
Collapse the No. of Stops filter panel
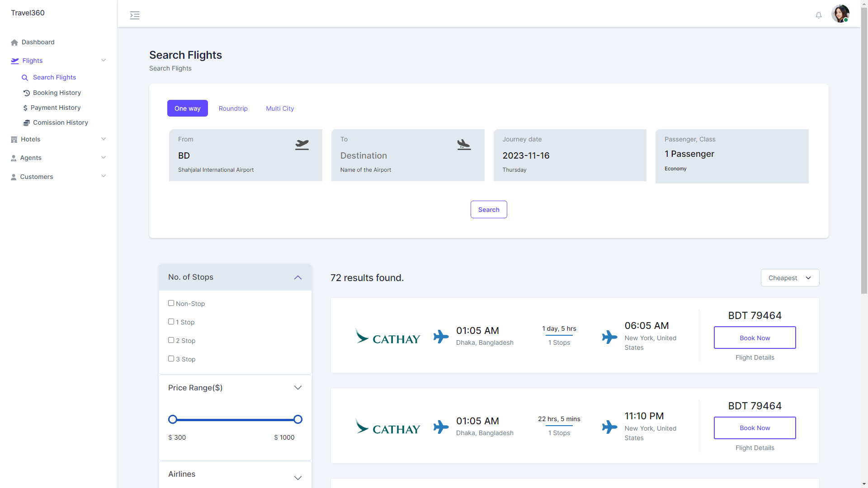(x=298, y=277)
